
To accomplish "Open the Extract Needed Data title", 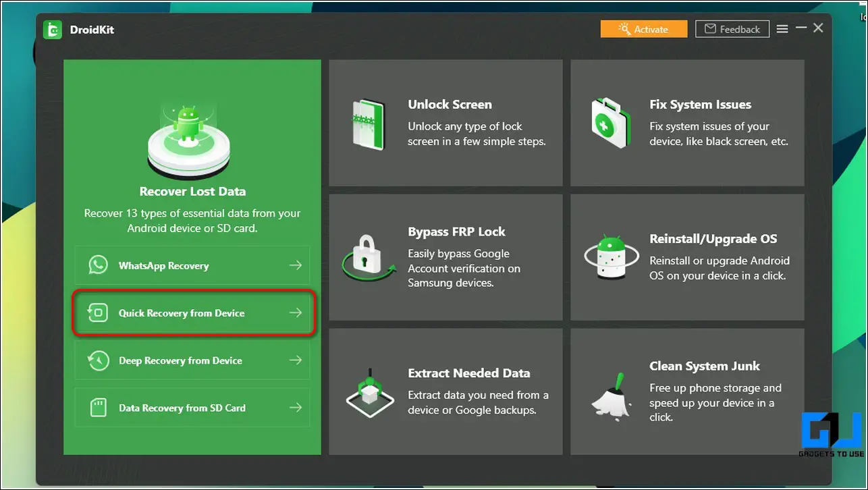I will coord(469,373).
